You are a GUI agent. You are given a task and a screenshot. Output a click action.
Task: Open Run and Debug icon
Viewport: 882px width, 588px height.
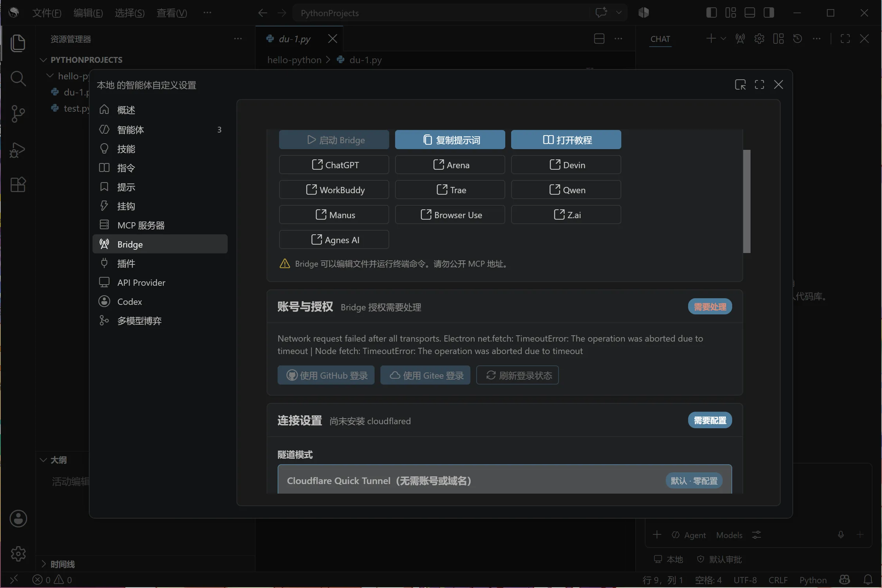(18, 149)
